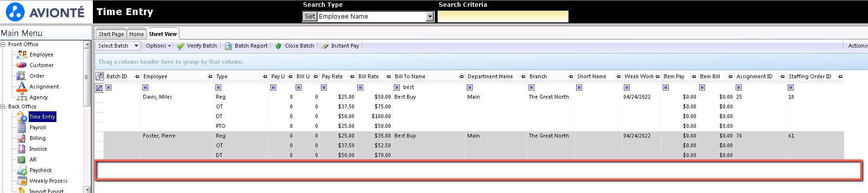Toggle the Batch ID filter operator box
Screen dimensions: 868x193
109,88
